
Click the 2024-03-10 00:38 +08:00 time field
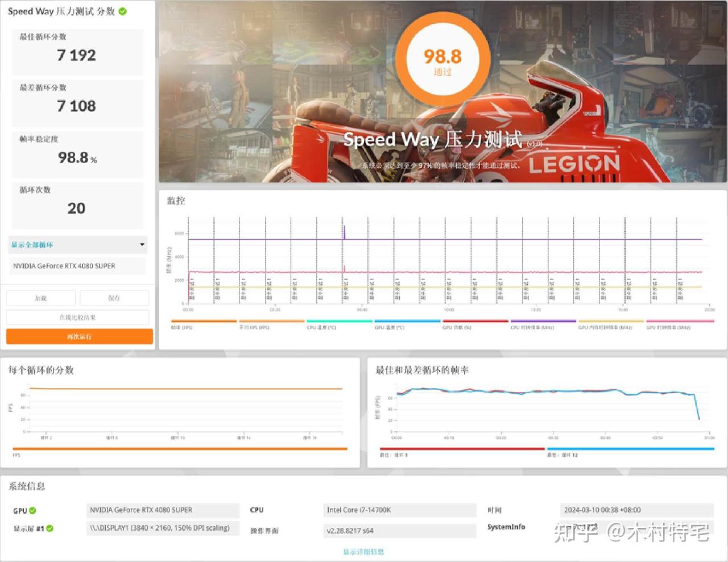point(637,510)
